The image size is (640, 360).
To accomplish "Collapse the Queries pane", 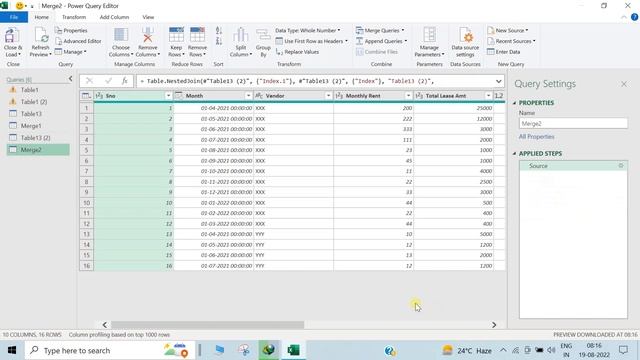I will pyautogui.click(x=70, y=79).
